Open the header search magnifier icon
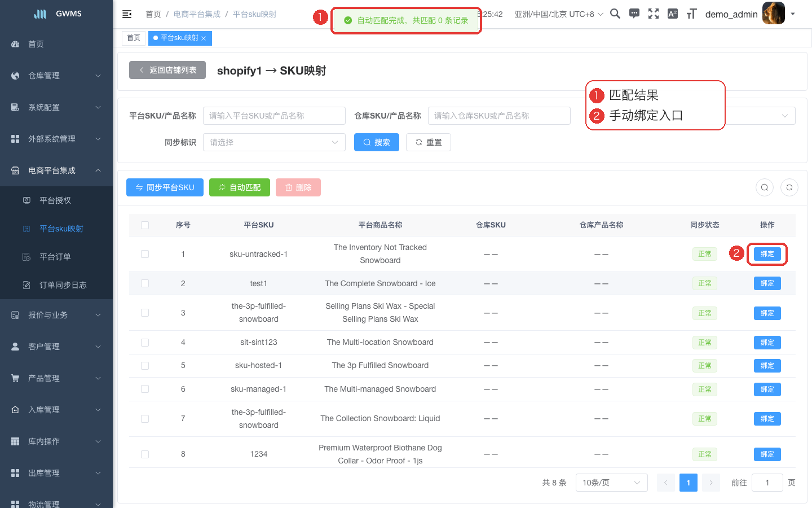The image size is (812, 508). [615, 14]
